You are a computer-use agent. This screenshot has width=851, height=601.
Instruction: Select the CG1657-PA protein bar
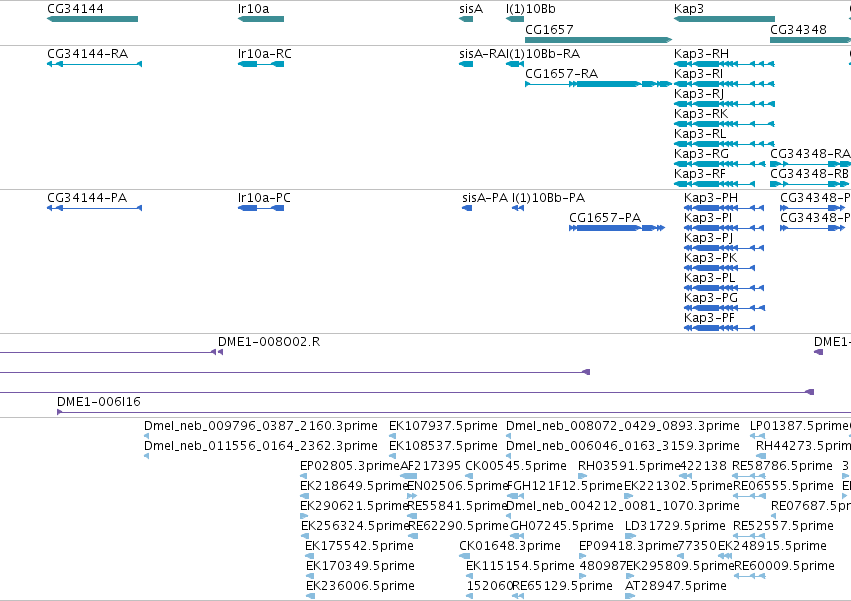coord(617,228)
